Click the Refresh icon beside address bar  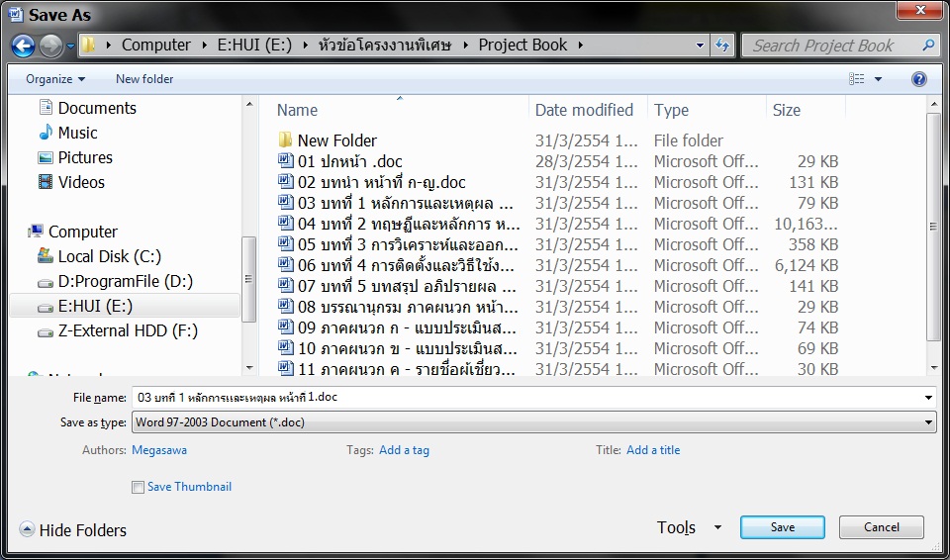pos(722,46)
